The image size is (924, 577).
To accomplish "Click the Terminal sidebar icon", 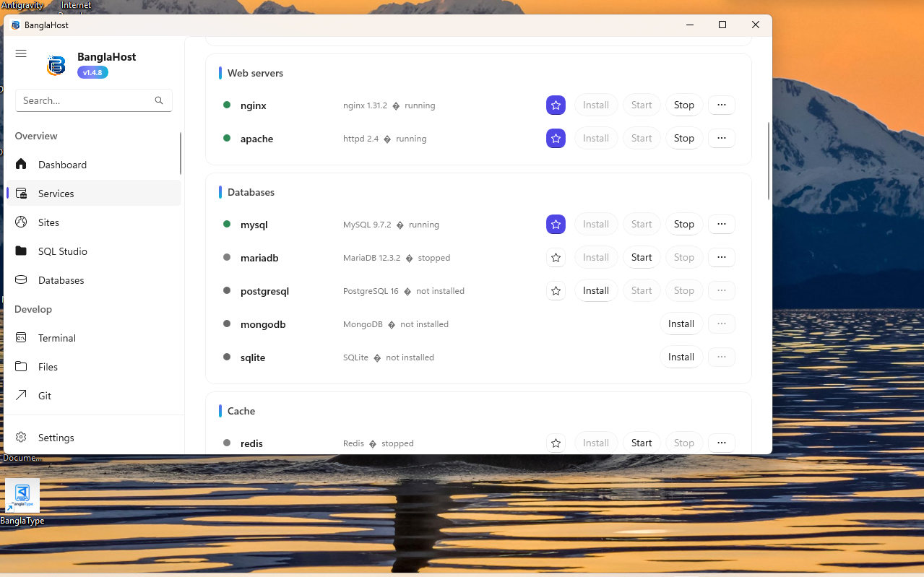I will (x=21, y=338).
